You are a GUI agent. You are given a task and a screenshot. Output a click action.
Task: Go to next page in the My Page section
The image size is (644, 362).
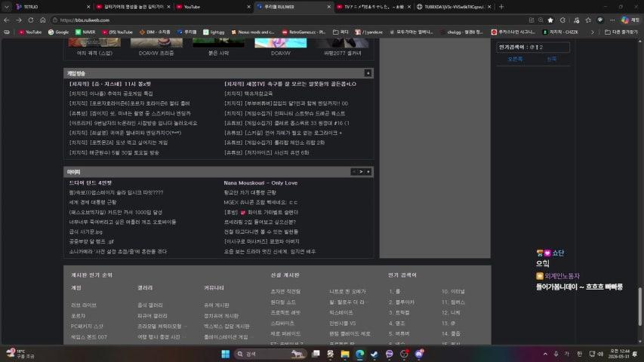[x=361, y=171]
